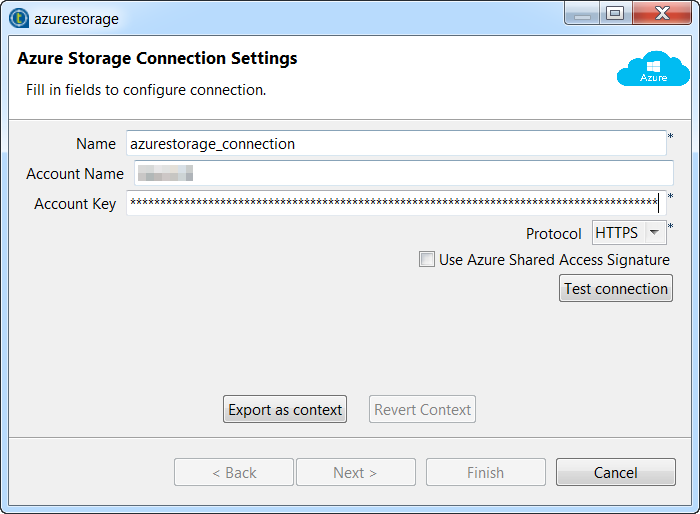Click the Talend app icon in title bar
Image resolution: width=700 pixels, height=514 pixels.
(18, 18)
